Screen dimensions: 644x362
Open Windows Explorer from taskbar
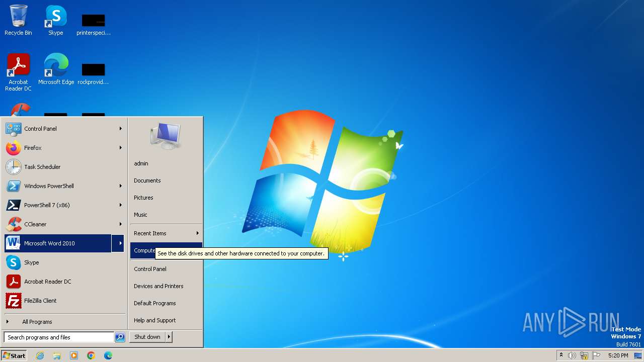pos(57,355)
